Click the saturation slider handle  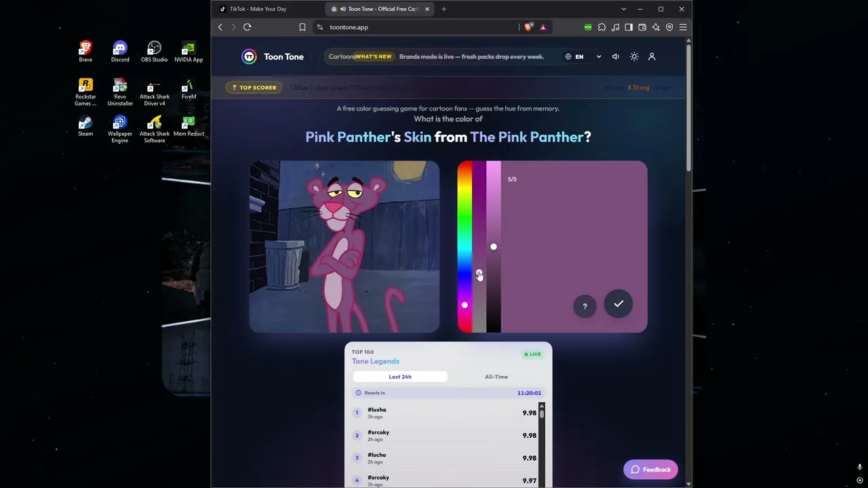pos(479,274)
